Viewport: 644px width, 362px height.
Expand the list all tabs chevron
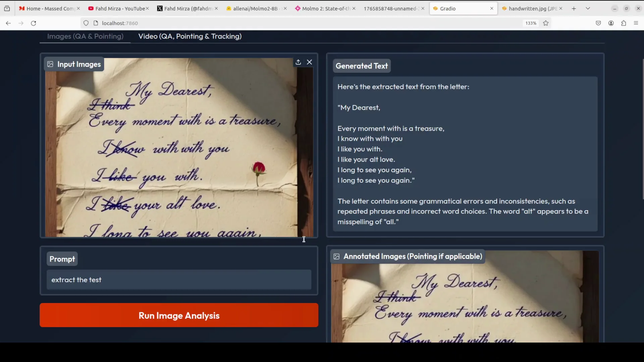[588, 9]
